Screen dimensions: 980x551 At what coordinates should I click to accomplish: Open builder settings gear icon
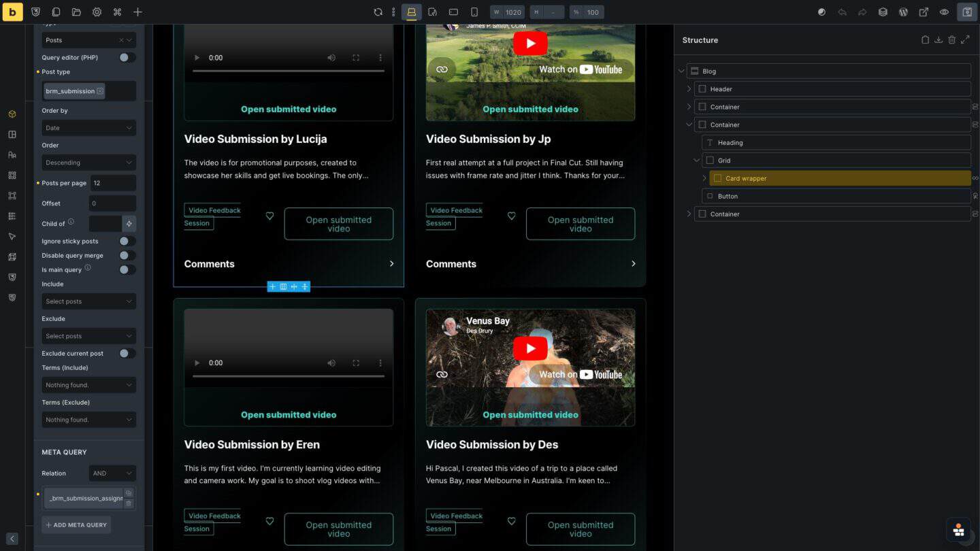click(97, 12)
